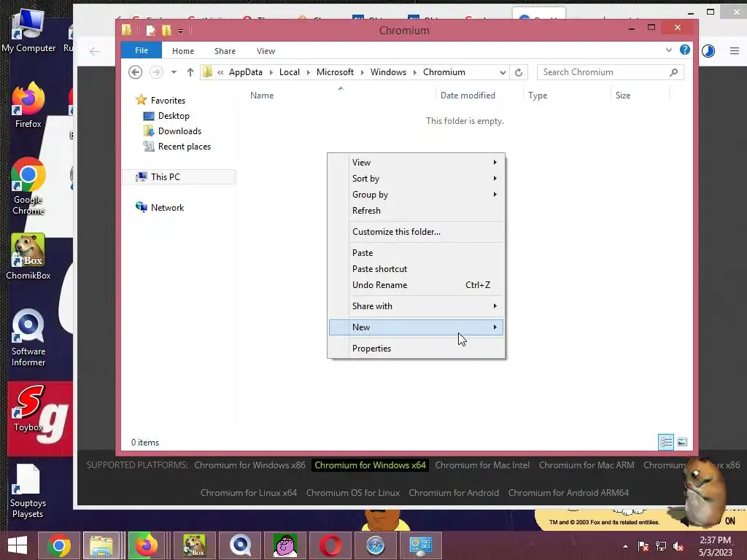
Task: Select This PC in navigation pane
Action: coord(166,176)
